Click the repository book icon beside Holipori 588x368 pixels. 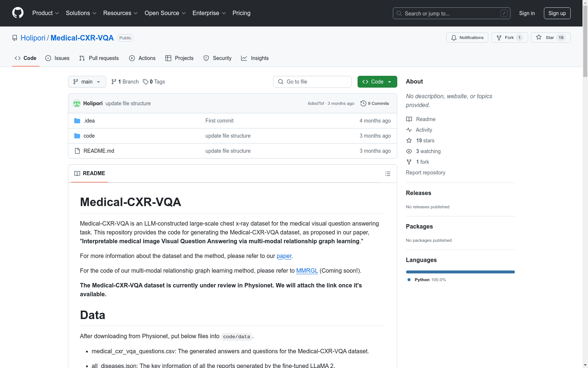point(15,38)
